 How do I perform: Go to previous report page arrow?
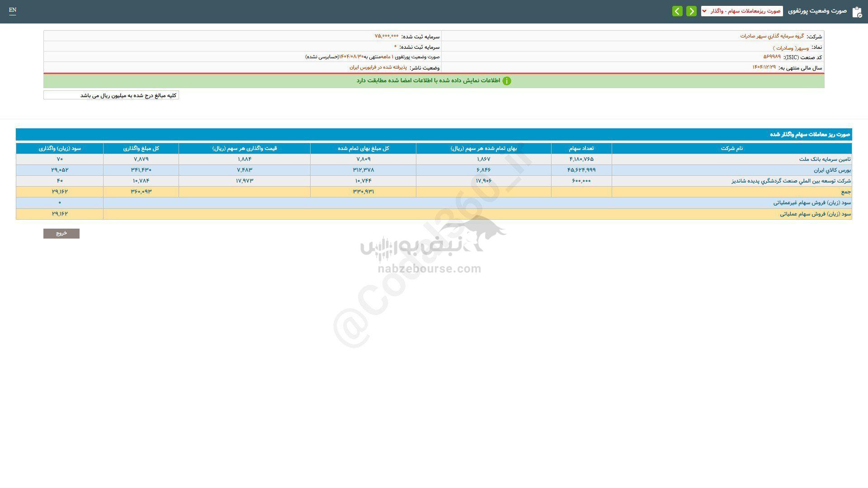(691, 11)
